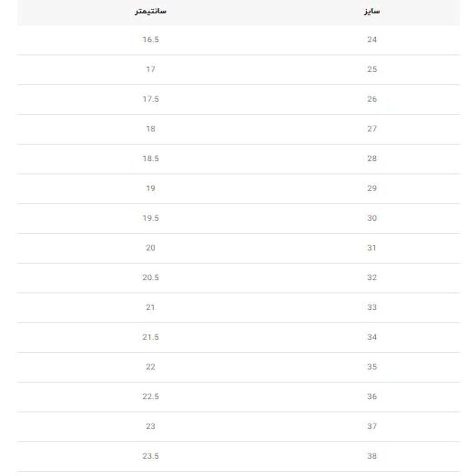Click the 20 centimeter cell

(x=151, y=248)
